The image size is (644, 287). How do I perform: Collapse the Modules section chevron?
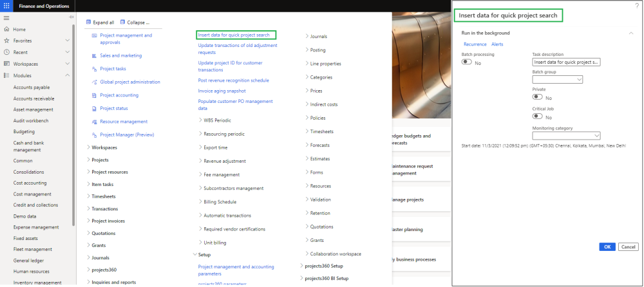(68, 75)
